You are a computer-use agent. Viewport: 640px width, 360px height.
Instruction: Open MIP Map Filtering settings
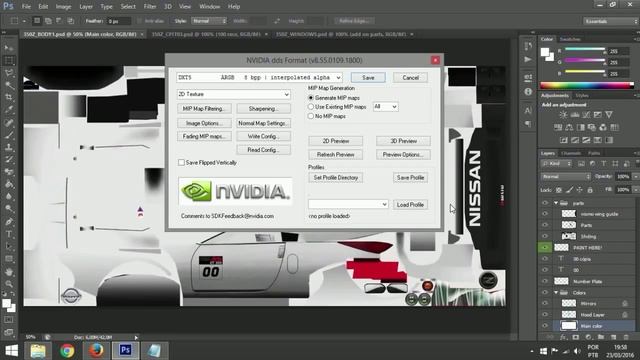click(x=204, y=109)
